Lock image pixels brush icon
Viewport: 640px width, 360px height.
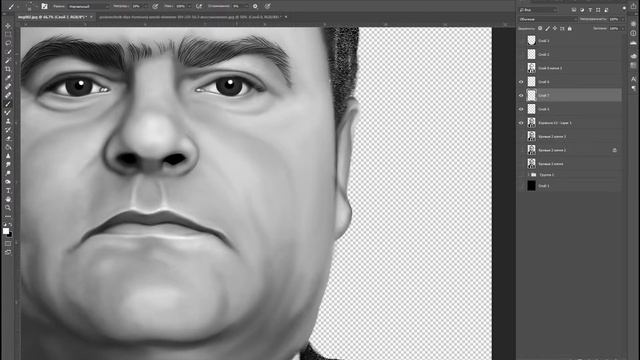[547, 29]
